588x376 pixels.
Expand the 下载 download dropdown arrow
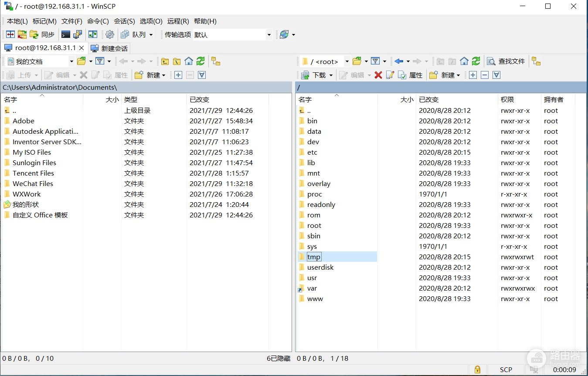(331, 75)
